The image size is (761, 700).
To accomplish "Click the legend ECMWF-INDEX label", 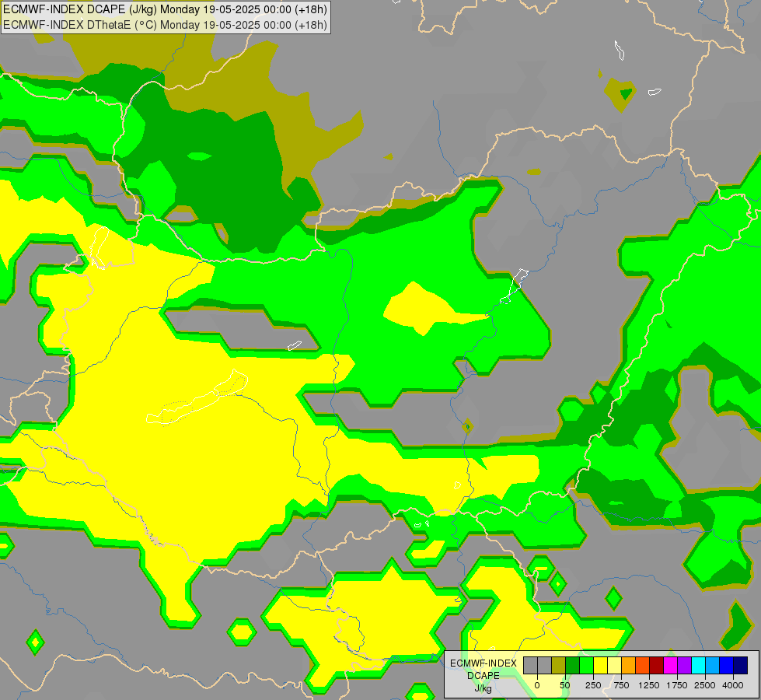I will (483, 663).
